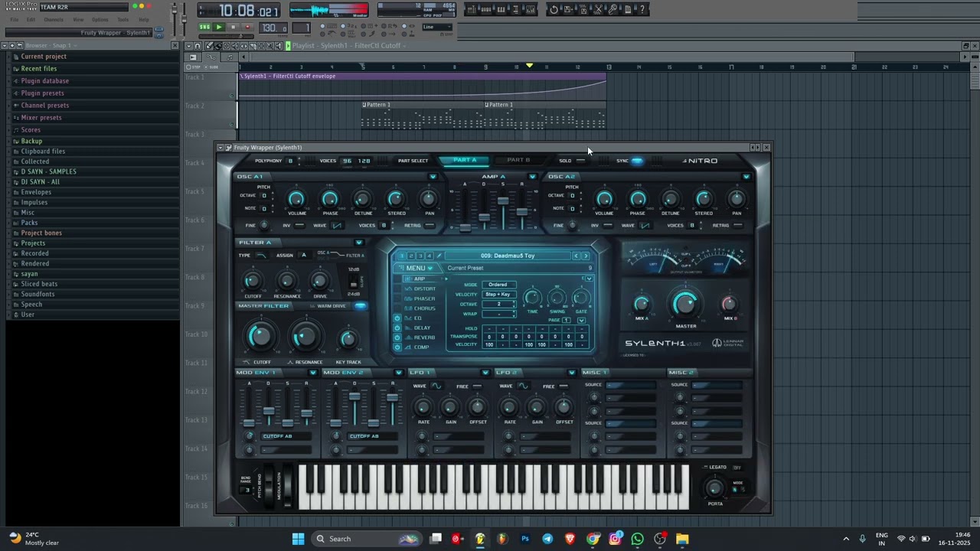Viewport: 980px width, 551px height.
Task: Open WhatsApp from the taskbar
Action: point(638,539)
